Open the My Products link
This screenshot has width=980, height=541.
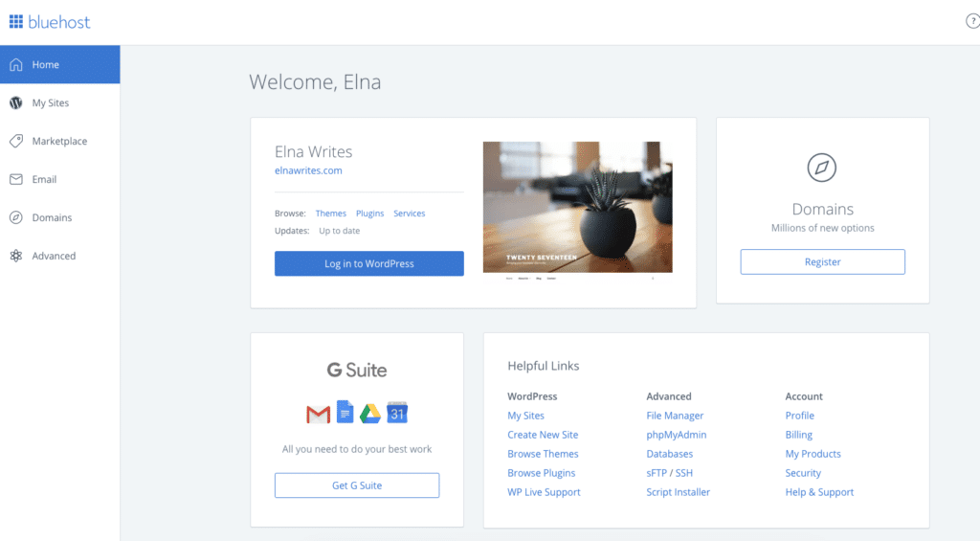pos(813,454)
